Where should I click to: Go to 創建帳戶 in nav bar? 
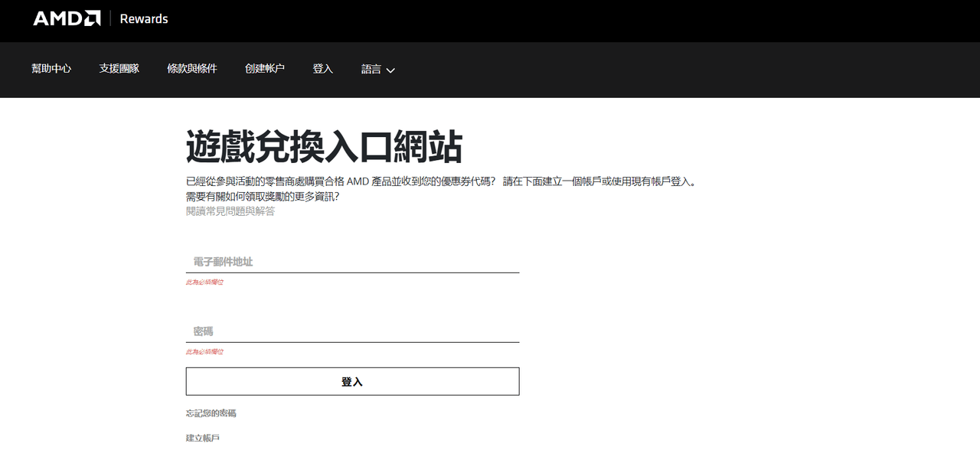[265, 69]
